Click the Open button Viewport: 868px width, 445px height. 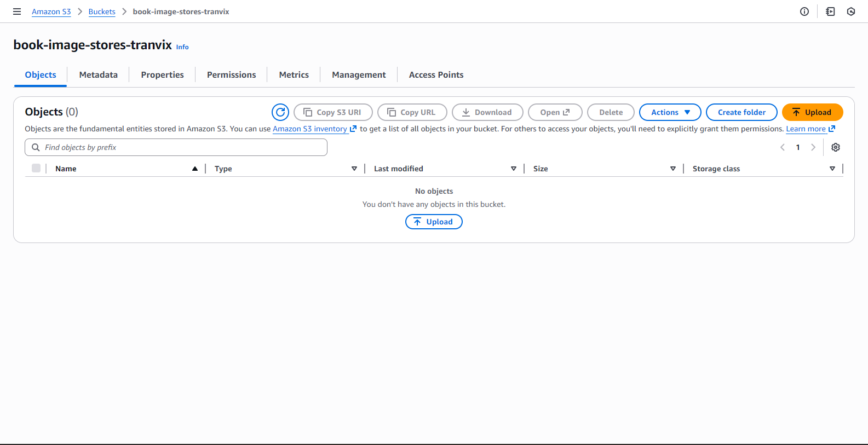(x=555, y=112)
